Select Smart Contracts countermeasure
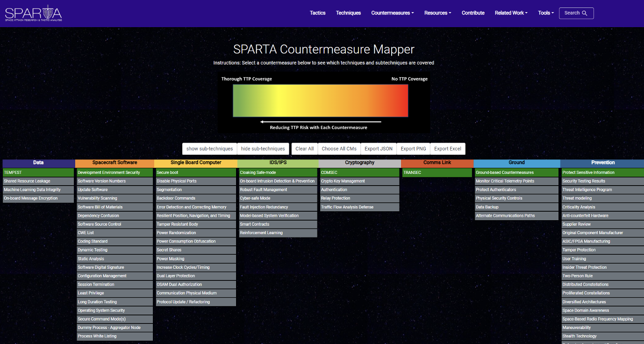The width and height of the screenshot is (644, 344). pyautogui.click(x=278, y=224)
